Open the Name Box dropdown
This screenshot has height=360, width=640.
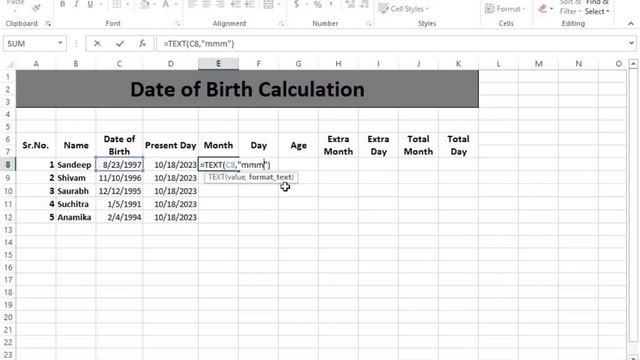60,43
